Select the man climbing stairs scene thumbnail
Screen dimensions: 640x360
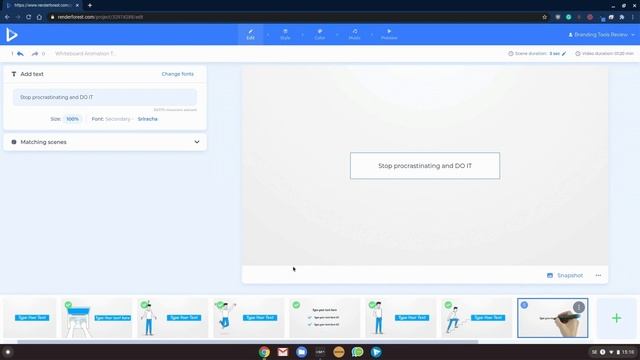click(x=477, y=318)
